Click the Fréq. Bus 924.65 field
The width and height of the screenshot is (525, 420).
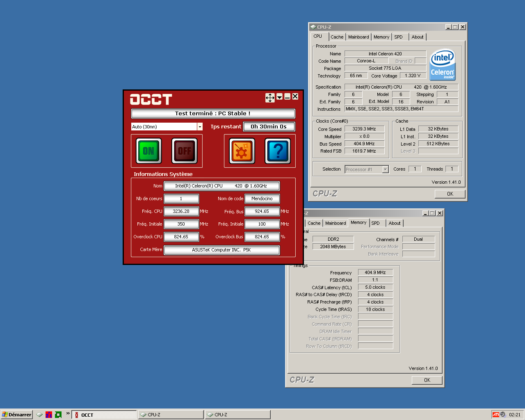point(262,212)
